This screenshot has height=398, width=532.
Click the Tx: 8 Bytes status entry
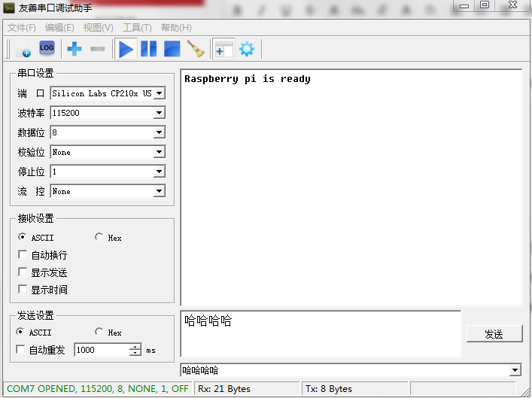point(354,389)
